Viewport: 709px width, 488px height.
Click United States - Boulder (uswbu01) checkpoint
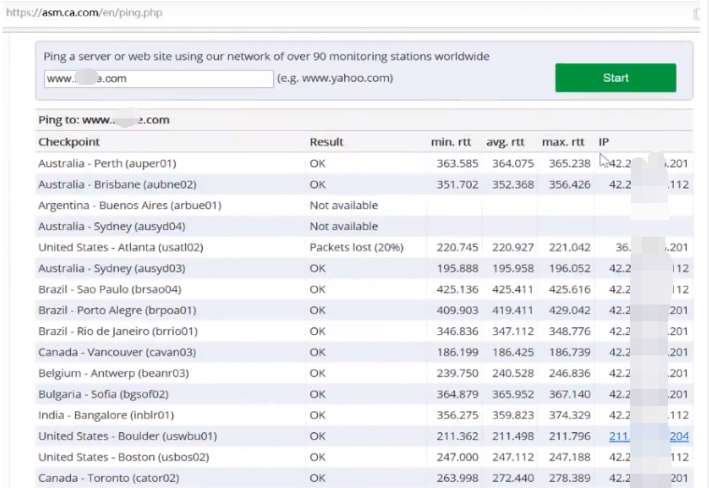(128, 436)
